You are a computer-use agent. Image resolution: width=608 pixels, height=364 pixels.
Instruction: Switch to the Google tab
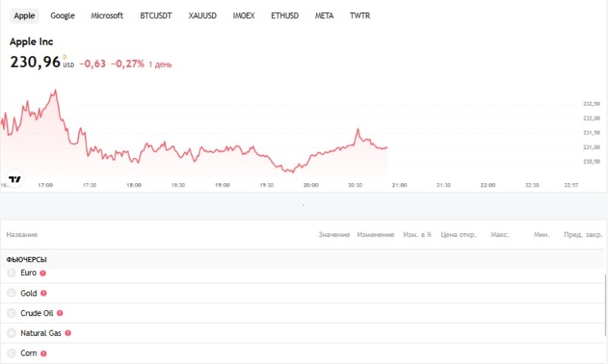(62, 16)
